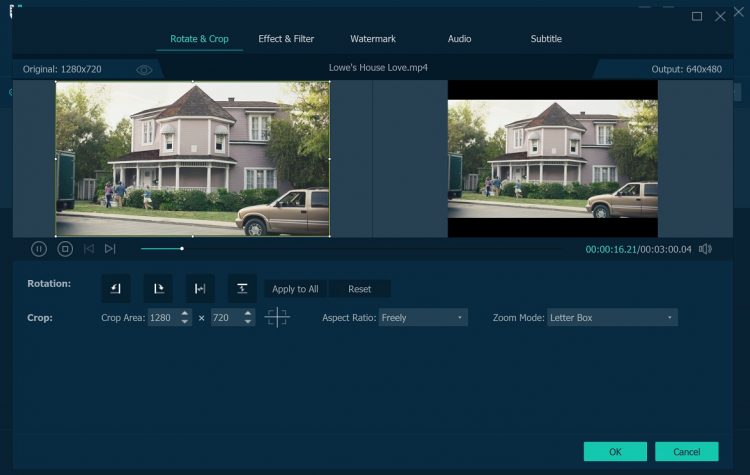Click the crop width input field
Viewport: 750px width, 475px height.
click(x=164, y=318)
